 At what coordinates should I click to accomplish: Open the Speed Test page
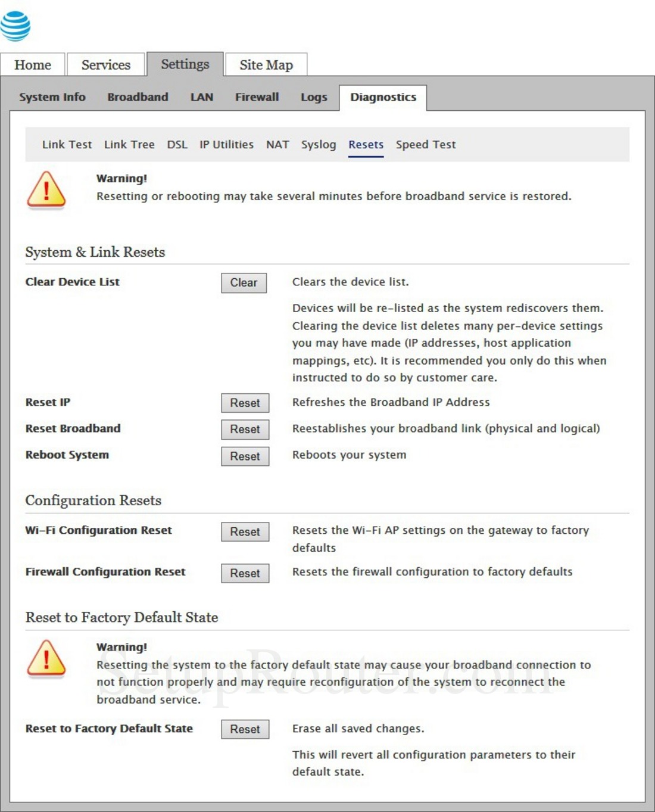coord(425,144)
